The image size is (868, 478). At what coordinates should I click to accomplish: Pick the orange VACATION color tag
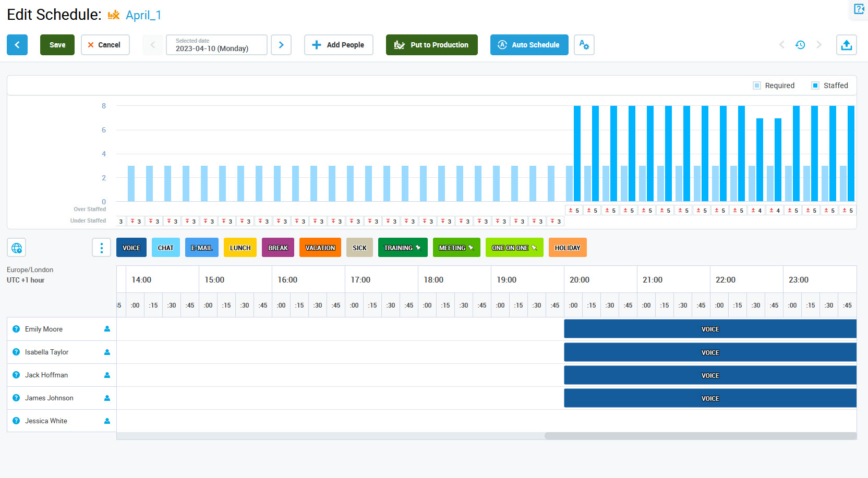pyautogui.click(x=320, y=248)
